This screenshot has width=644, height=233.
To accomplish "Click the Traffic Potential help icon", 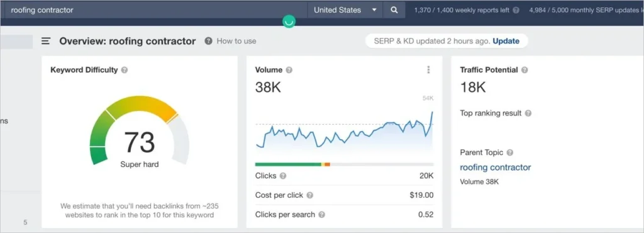I will [525, 71].
